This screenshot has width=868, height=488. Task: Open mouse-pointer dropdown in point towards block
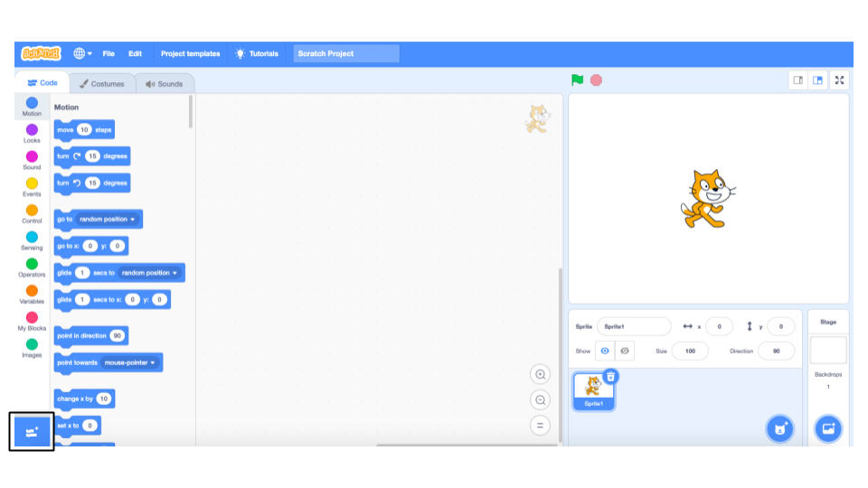[x=130, y=363]
